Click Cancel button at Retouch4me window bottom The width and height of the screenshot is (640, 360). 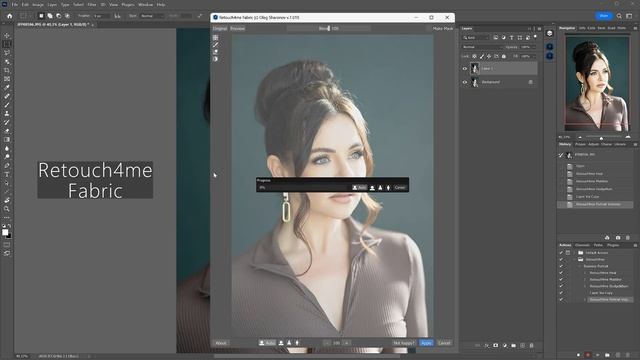(x=444, y=343)
